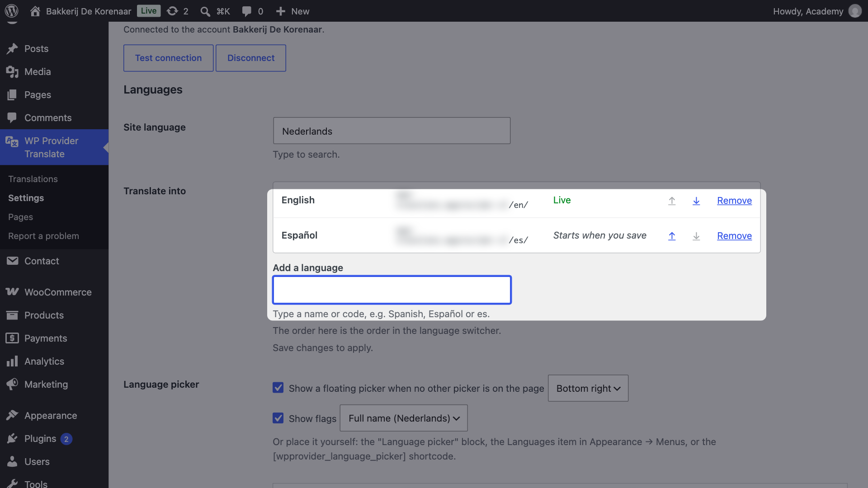The width and height of the screenshot is (868, 488).
Task: Move Español down with the arrow icon
Action: (696, 236)
